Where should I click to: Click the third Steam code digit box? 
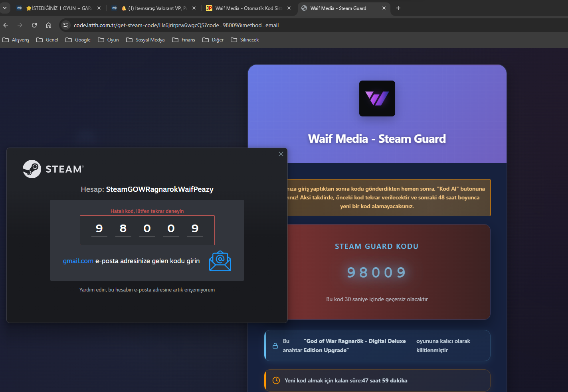pos(147,229)
